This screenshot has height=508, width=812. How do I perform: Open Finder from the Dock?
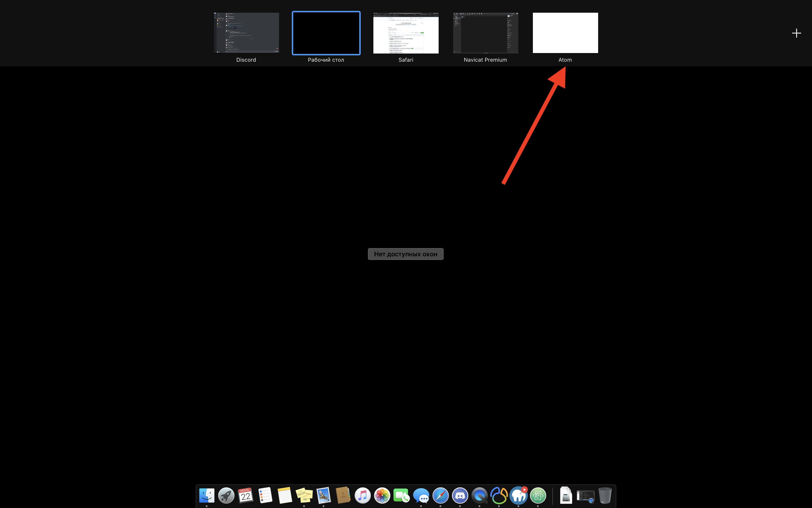(x=207, y=495)
